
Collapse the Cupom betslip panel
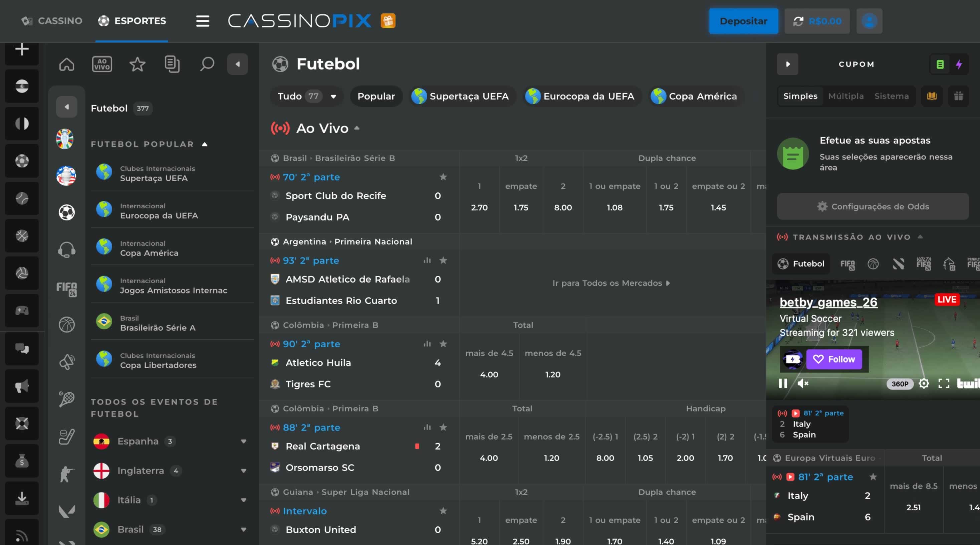tap(787, 64)
